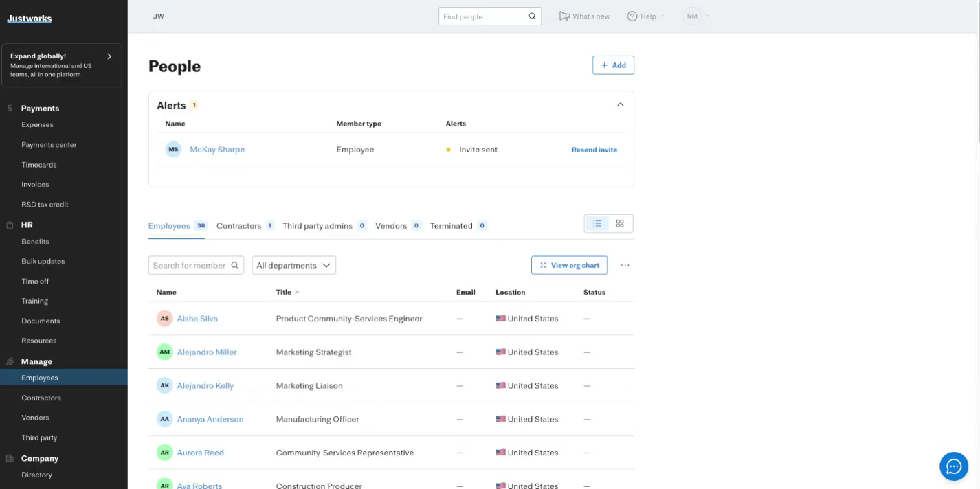Open the Expand globally promo card
The height and width of the screenshot is (489, 980).
pos(62,65)
